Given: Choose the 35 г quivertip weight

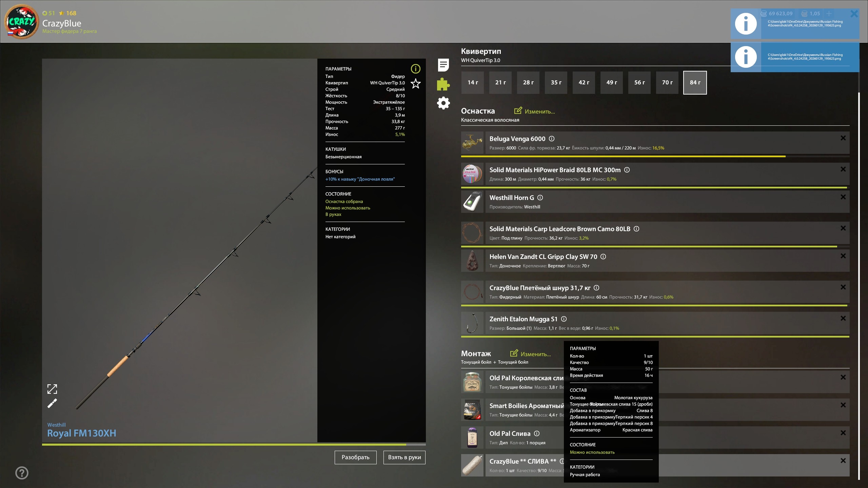Looking at the screenshot, I should (x=556, y=82).
